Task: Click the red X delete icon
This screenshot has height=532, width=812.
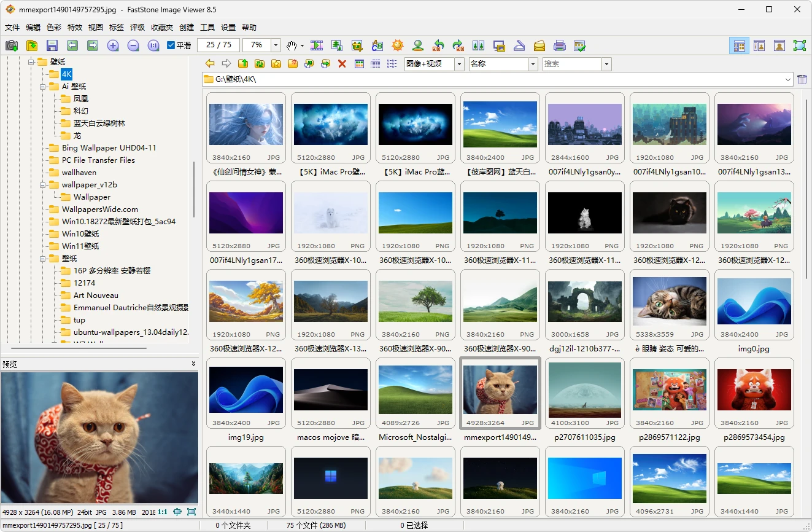Action: tap(342, 64)
